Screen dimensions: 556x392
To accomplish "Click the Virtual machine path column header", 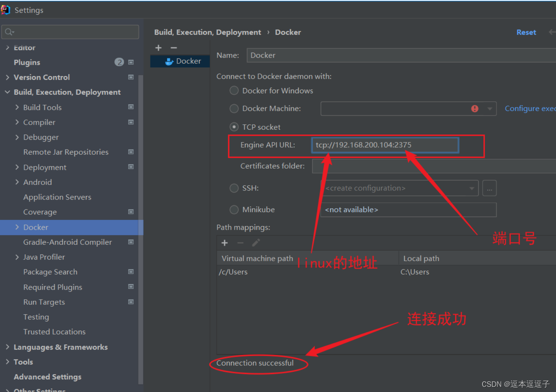I will tap(308, 258).
